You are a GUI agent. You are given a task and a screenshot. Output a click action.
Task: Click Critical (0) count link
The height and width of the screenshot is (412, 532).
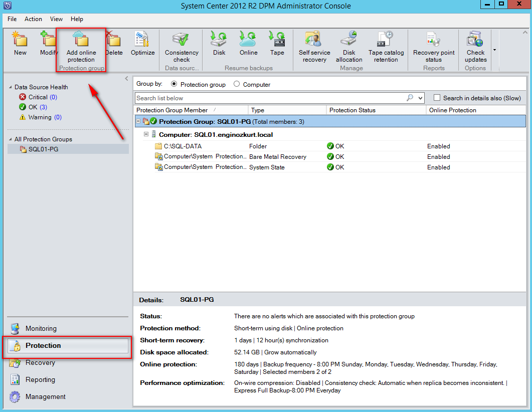click(53, 97)
